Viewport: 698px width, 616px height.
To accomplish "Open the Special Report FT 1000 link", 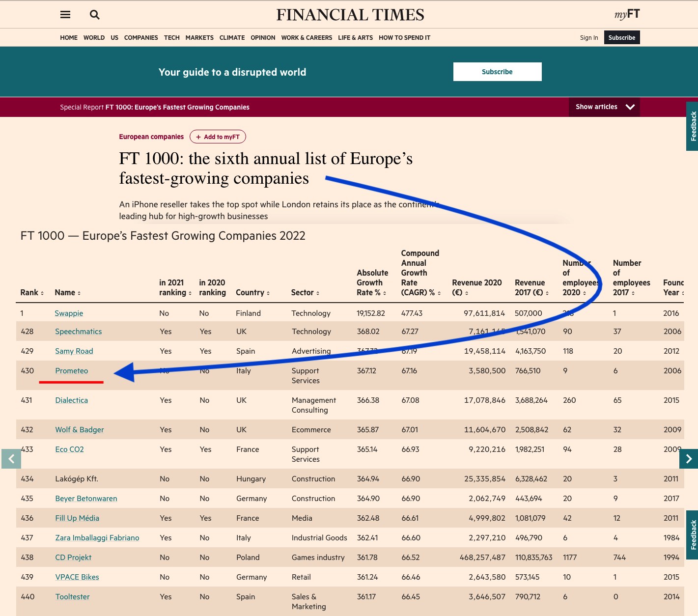I will coord(155,107).
